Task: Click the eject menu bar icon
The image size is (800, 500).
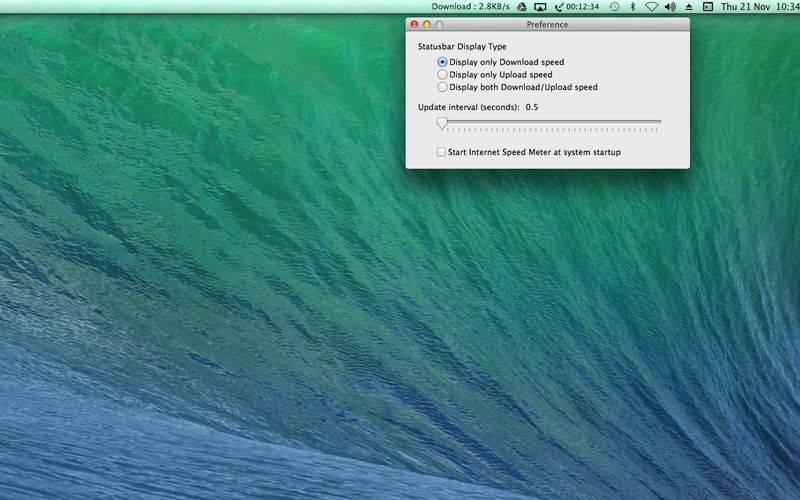Action: (689, 7)
